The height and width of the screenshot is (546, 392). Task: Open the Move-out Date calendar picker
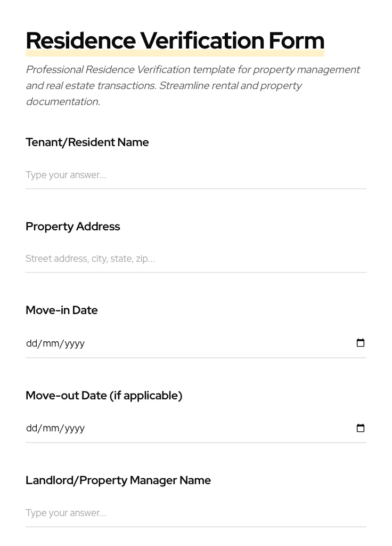click(361, 428)
